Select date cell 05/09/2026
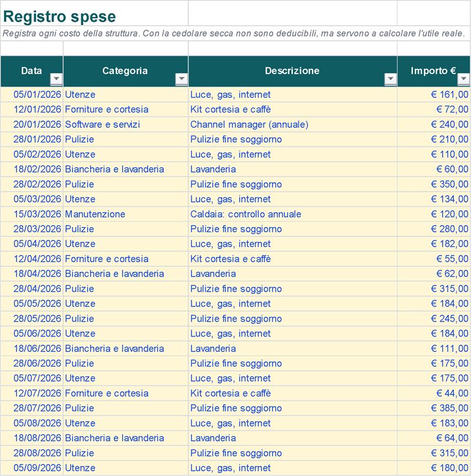 32,468
